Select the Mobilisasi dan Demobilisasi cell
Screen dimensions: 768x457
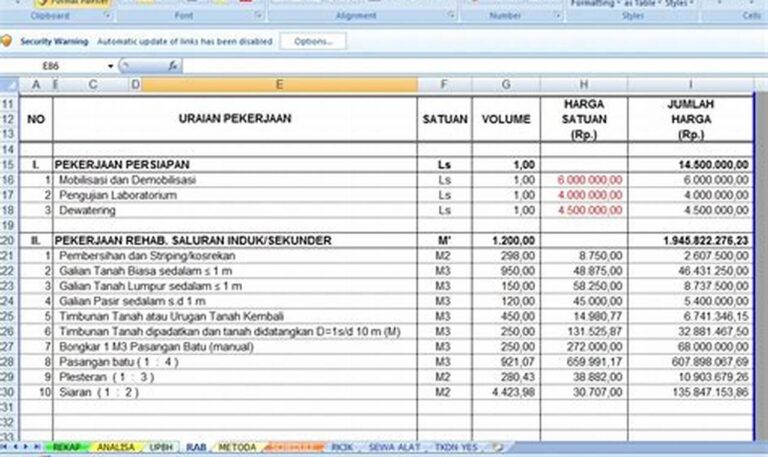(x=235, y=180)
